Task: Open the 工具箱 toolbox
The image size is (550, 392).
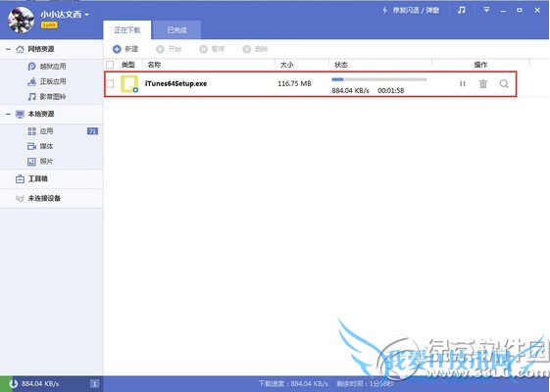Action: pos(31,178)
